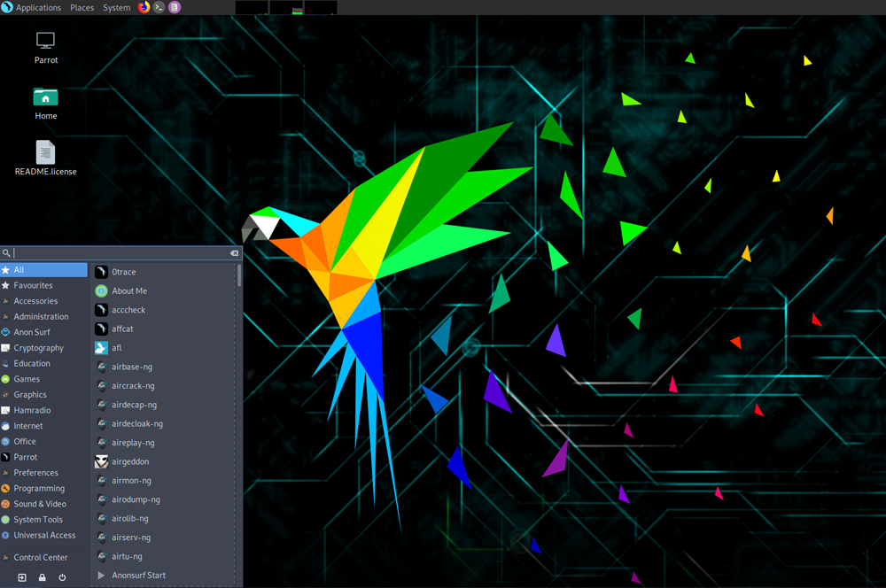
Task: Launch airserv-ng
Action: tap(164, 538)
